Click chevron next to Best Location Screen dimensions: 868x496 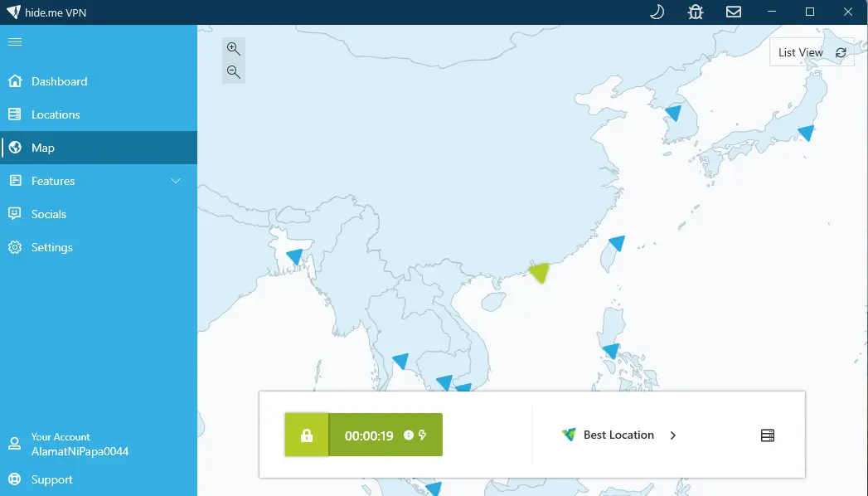(x=673, y=435)
